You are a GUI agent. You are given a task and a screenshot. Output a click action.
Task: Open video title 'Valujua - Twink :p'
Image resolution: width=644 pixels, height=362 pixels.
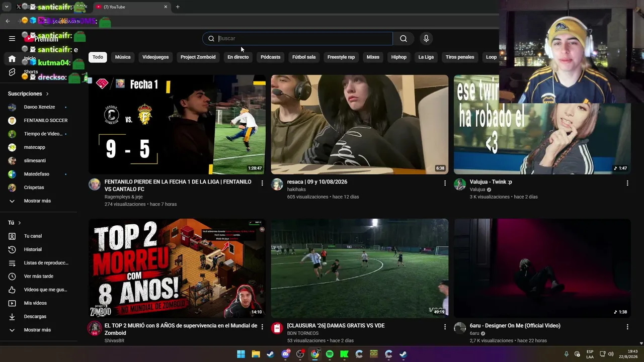point(491,182)
